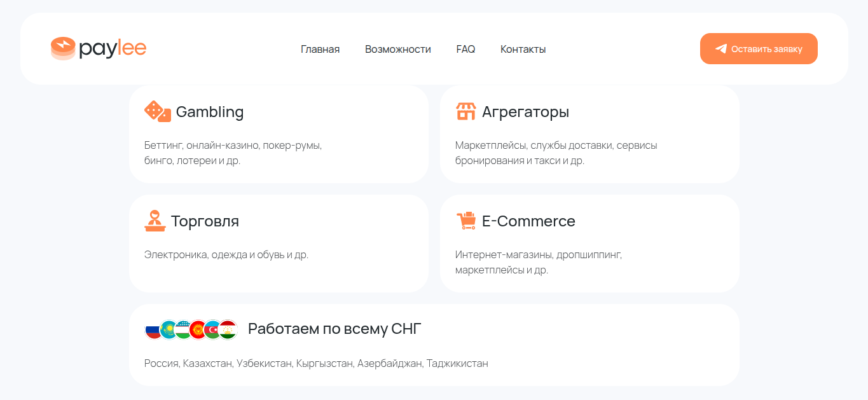Click the Торговля card heading
The width and height of the screenshot is (868, 400).
point(205,221)
